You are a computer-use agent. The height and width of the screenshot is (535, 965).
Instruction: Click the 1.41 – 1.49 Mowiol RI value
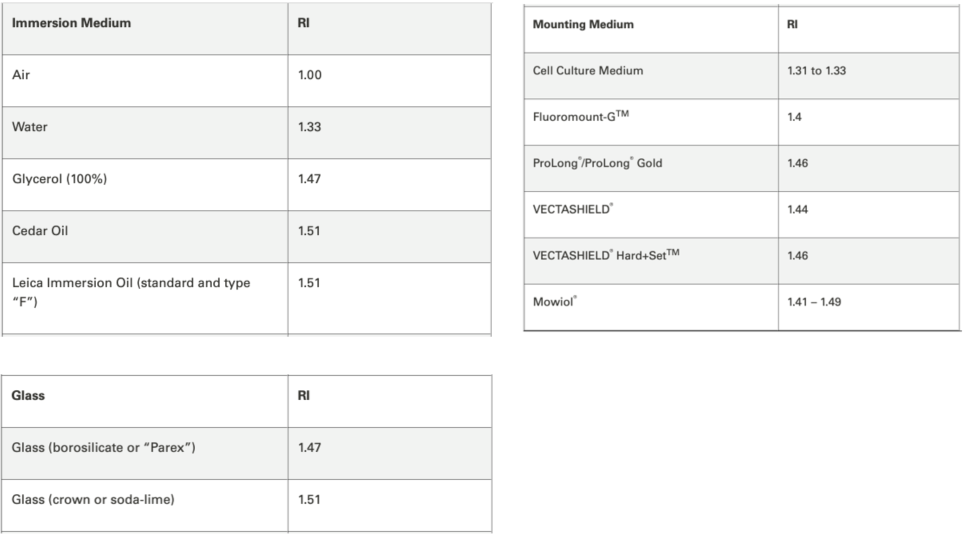coord(814,301)
